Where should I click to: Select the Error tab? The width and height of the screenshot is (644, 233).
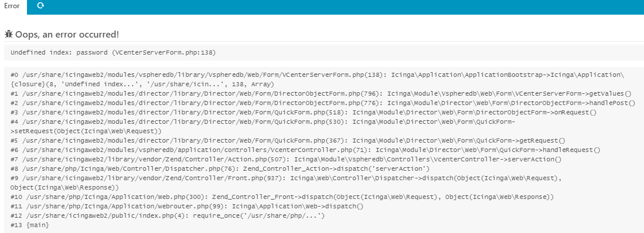(12, 6)
